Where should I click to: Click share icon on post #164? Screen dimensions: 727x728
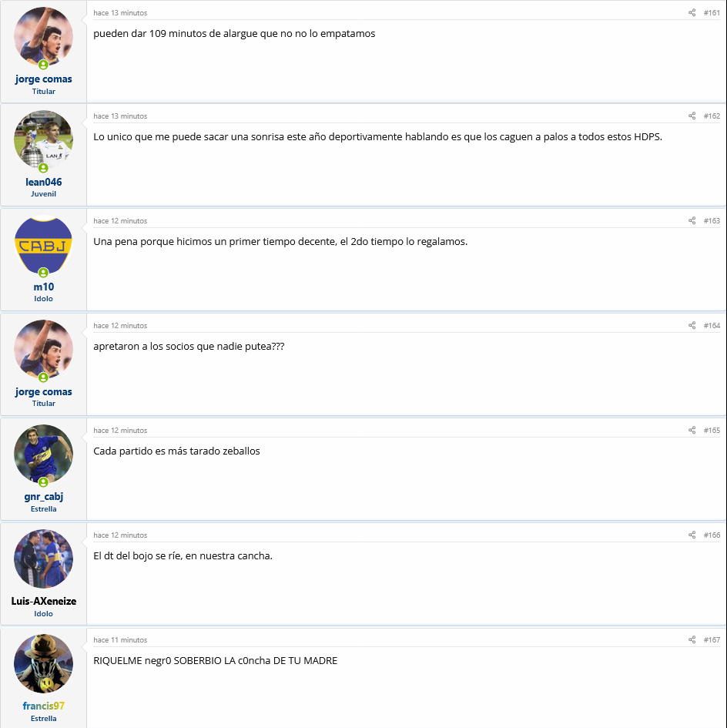coord(692,325)
